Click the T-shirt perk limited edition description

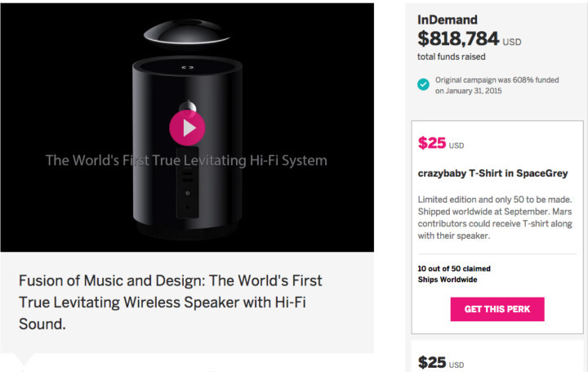[x=495, y=217]
